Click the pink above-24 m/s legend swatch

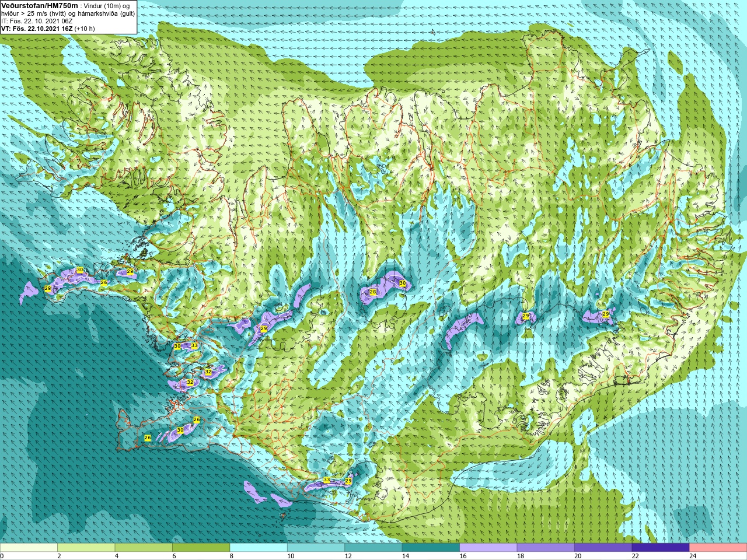coord(718,548)
